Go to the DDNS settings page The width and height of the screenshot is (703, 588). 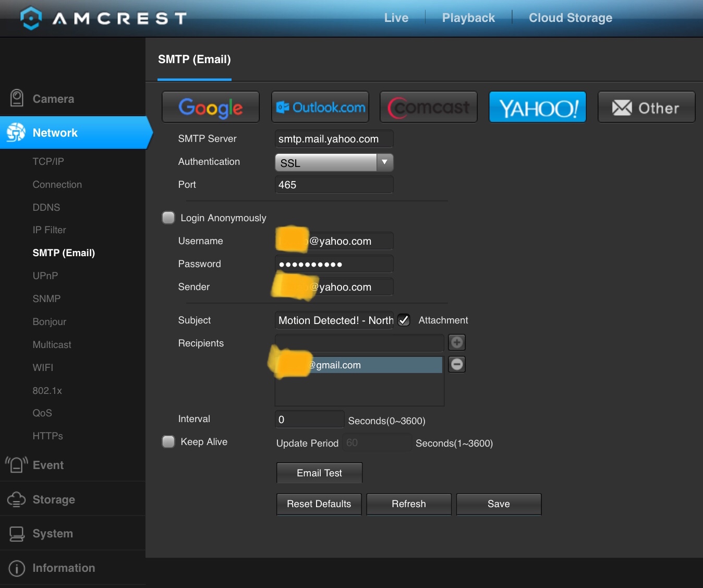(x=46, y=207)
